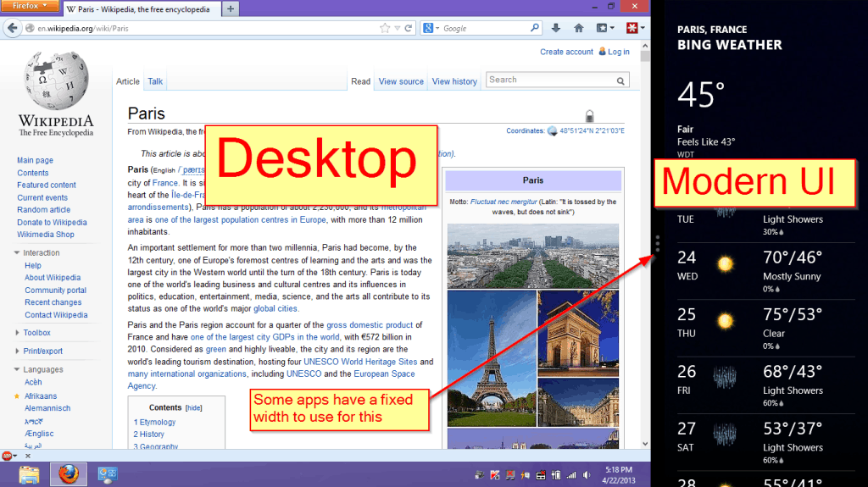Select the Read tab
The height and width of the screenshot is (487, 868).
coord(360,81)
